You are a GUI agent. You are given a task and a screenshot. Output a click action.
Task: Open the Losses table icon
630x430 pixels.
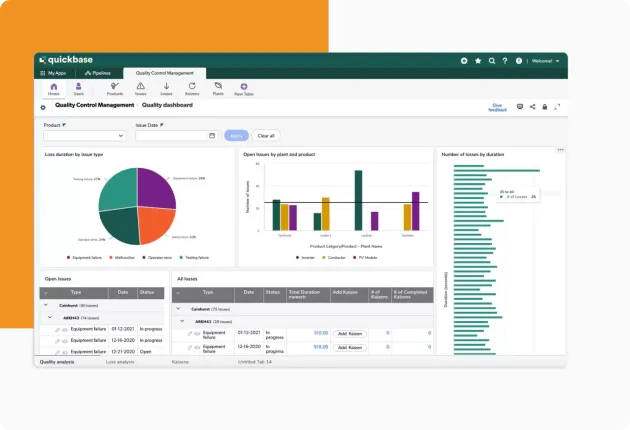click(x=165, y=88)
